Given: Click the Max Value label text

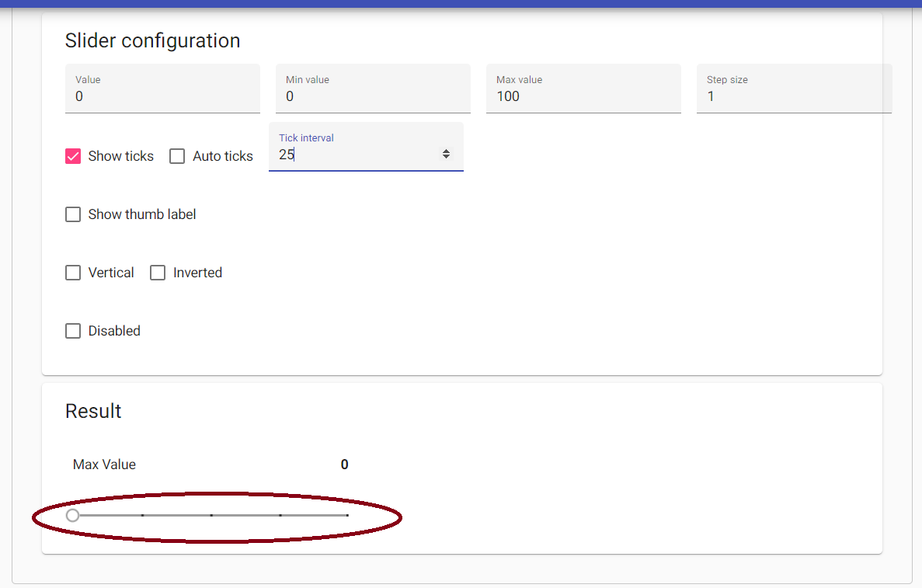Looking at the screenshot, I should pos(104,464).
